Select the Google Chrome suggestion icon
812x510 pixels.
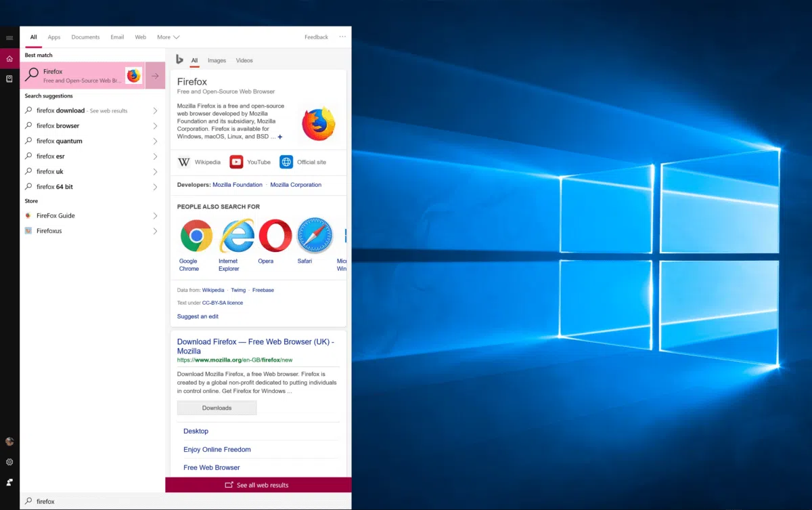tap(196, 235)
